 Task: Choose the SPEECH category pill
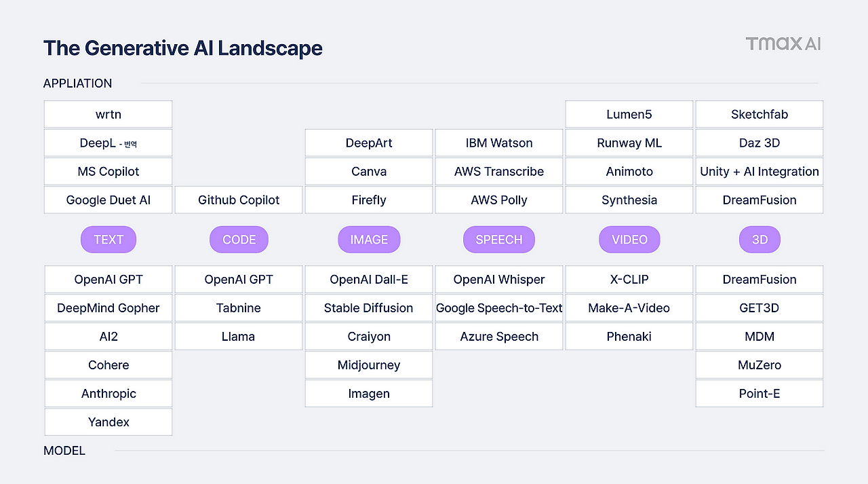(499, 240)
